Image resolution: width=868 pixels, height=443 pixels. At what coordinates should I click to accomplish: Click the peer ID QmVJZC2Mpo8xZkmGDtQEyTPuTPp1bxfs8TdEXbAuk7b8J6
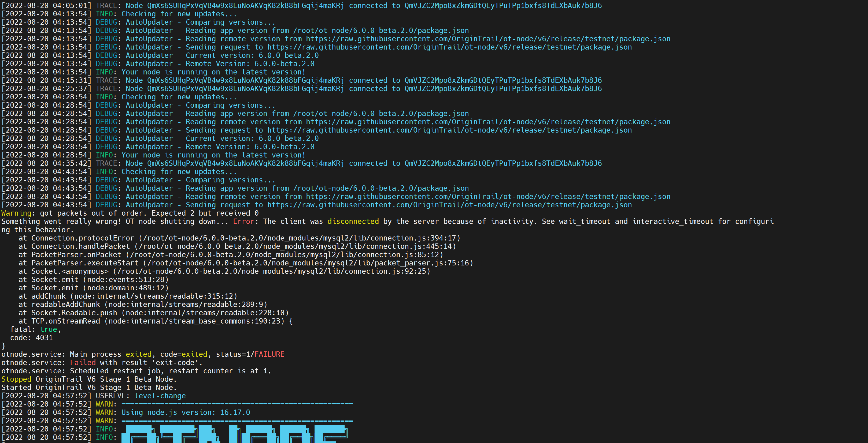(x=503, y=5)
